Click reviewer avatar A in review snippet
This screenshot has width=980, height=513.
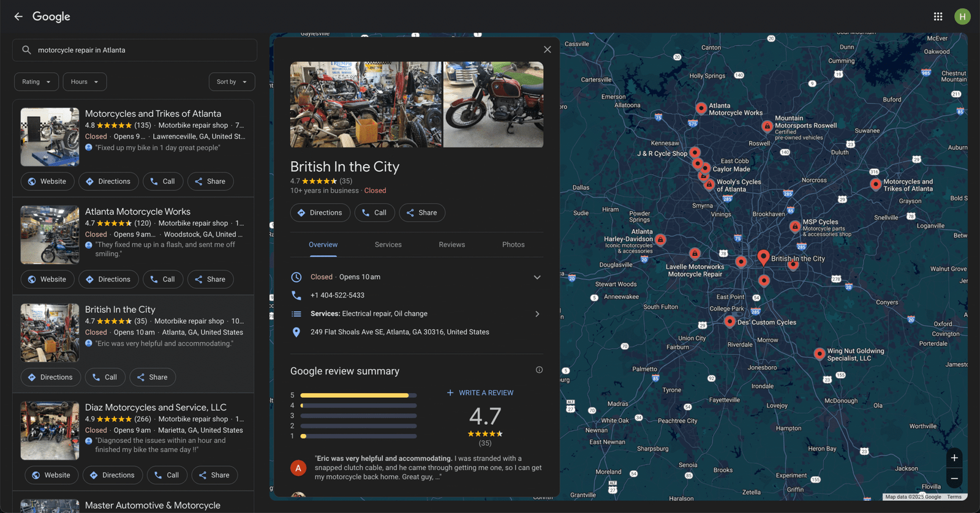tap(298, 468)
